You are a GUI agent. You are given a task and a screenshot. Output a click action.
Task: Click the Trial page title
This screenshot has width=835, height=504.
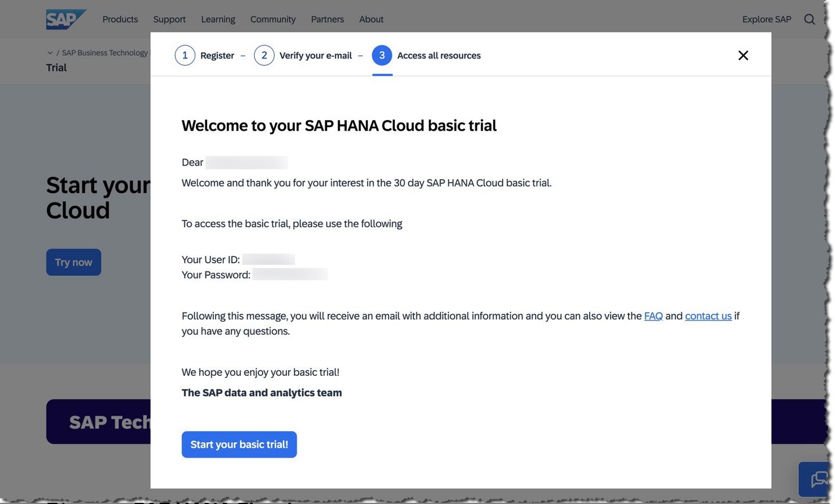[56, 68]
